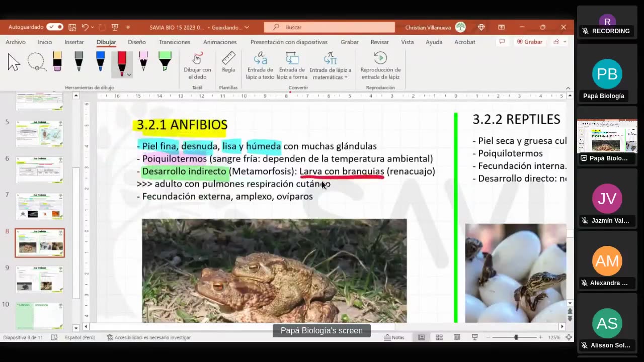Collapse the ribbon chevron
This screenshot has width=644, height=362.
[x=568, y=88]
